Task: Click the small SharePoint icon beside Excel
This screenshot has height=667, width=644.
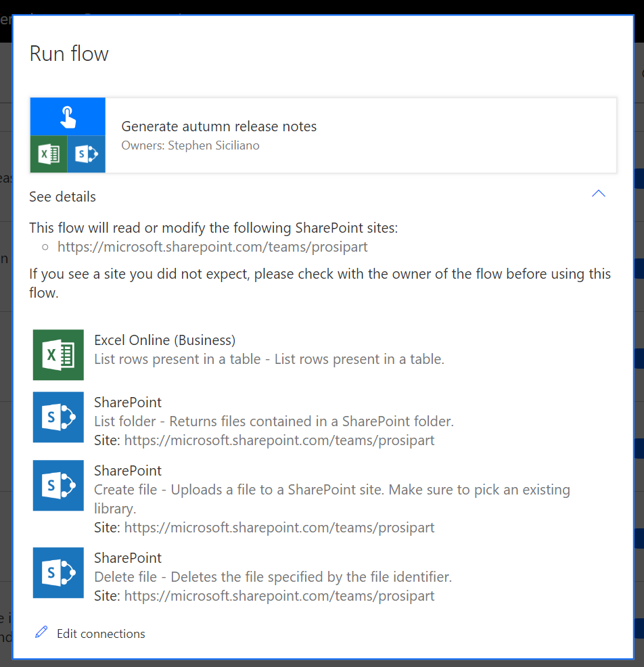Action: pyautogui.click(x=87, y=154)
